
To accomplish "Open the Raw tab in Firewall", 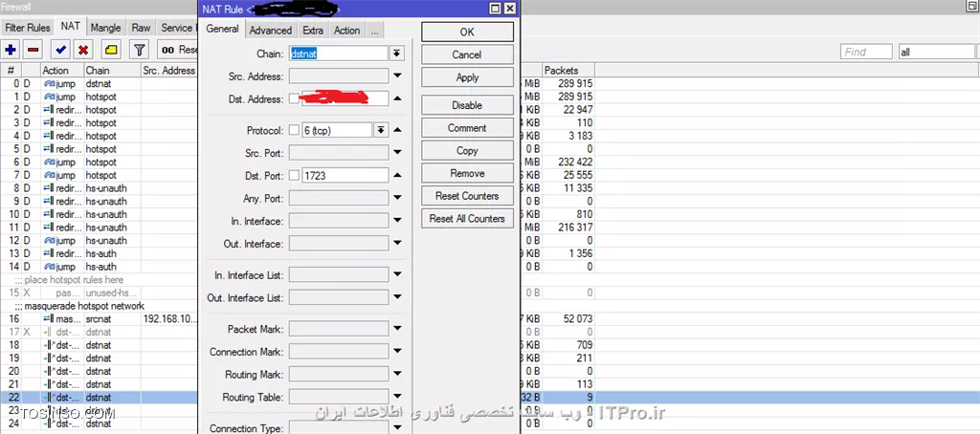I will [x=142, y=28].
